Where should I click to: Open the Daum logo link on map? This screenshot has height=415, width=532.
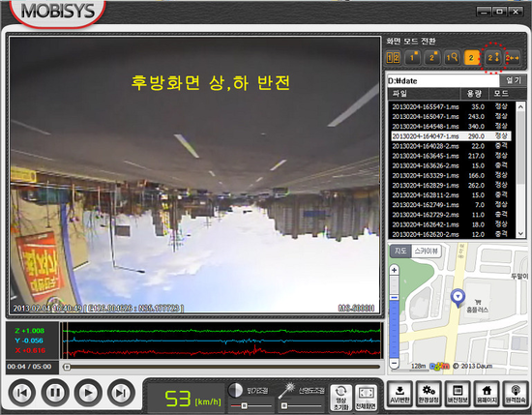[439, 366]
